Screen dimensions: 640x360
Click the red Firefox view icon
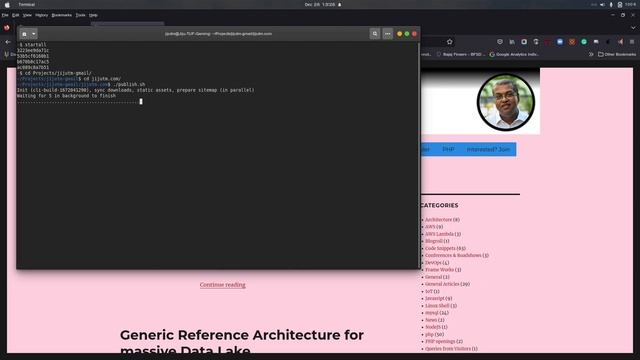click(x=7, y=28)
